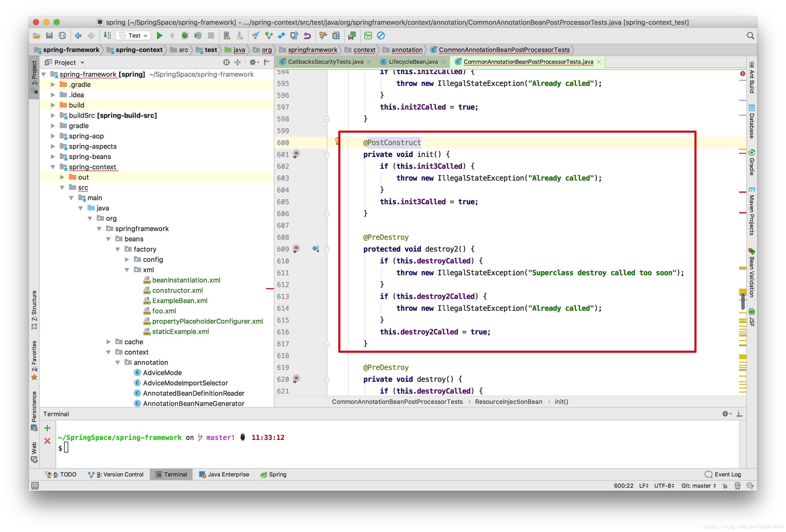This screenshot has width=786, height=532.
Task: Toggle the 7: Structure side tool window
Action: [34, 309]
